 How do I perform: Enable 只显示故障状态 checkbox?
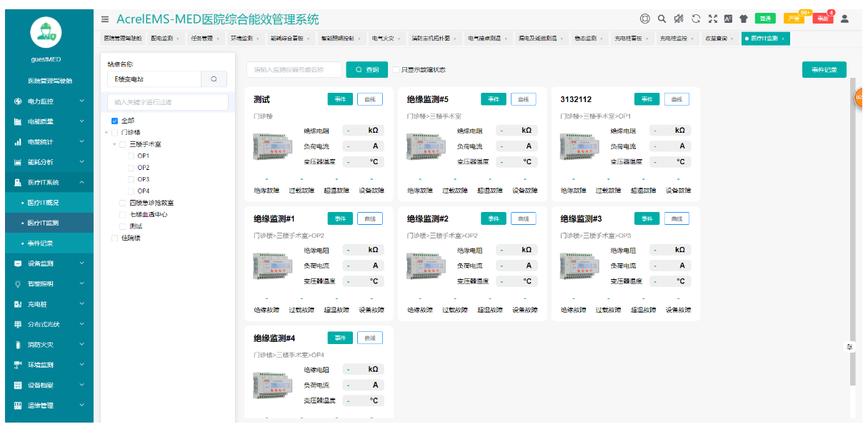pos(395,70)
